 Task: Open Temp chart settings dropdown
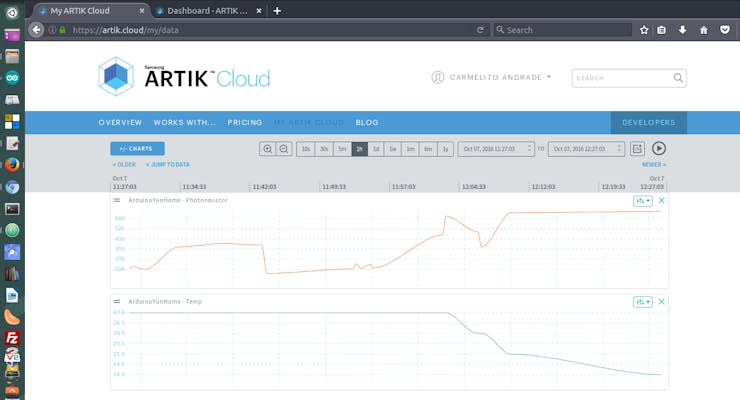(643, 301)
